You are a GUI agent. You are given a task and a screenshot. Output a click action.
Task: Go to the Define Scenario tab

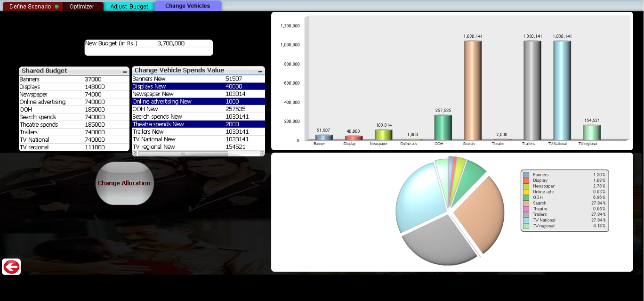[x=31, y=7]
